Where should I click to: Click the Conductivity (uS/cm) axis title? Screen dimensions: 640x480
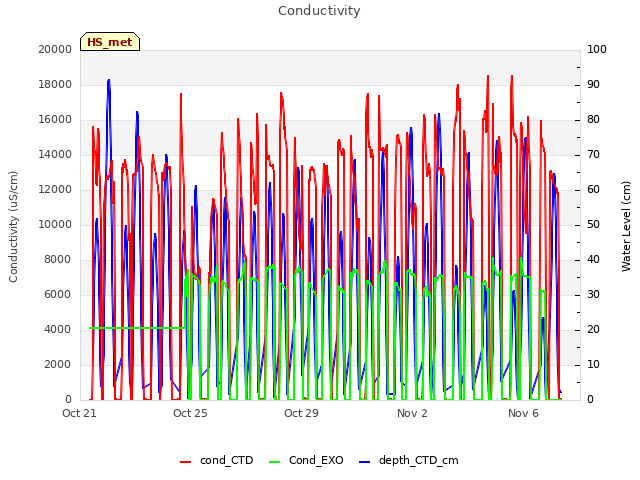(13, 227)
